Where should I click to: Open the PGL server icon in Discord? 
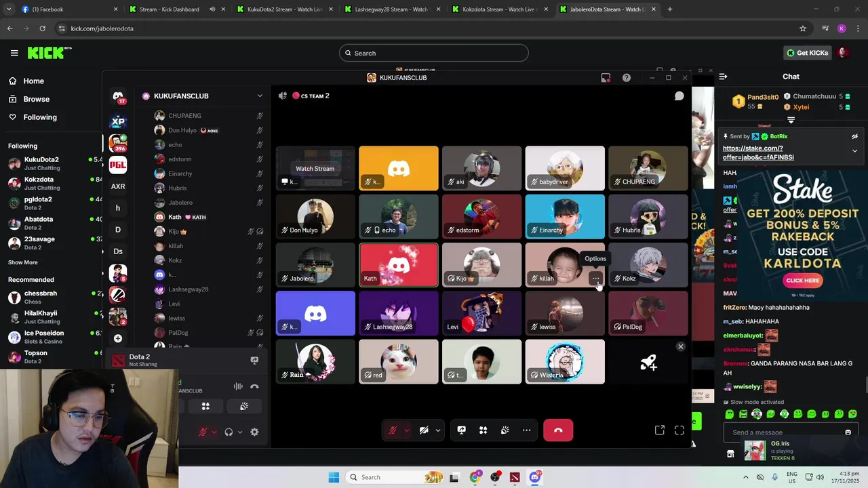(118, 165)
